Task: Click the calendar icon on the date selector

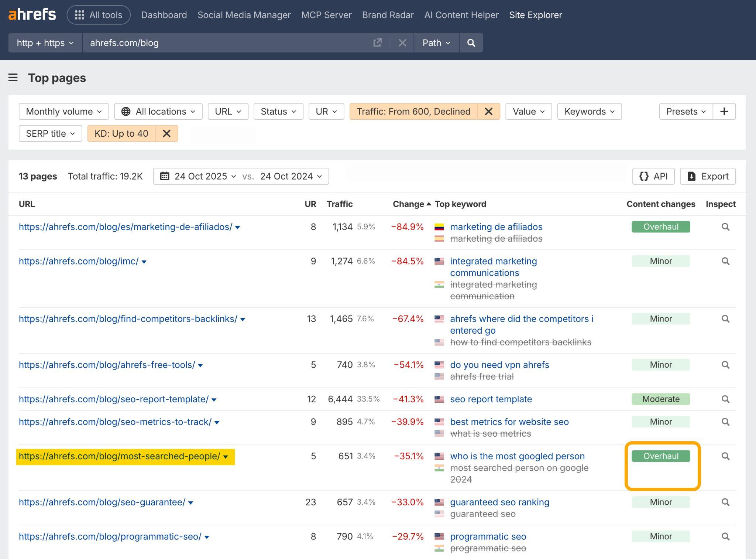Action: pyautogui.click(x=165, y=176)
